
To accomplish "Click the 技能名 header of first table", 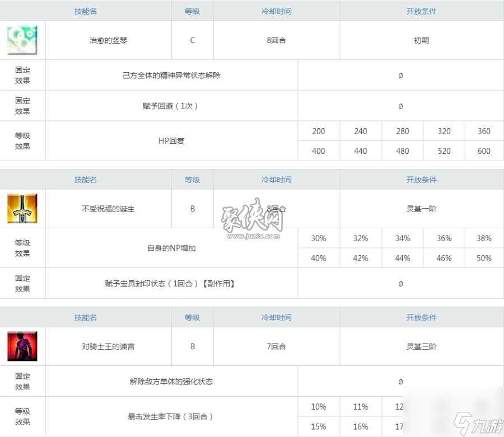I will (85, 11).
